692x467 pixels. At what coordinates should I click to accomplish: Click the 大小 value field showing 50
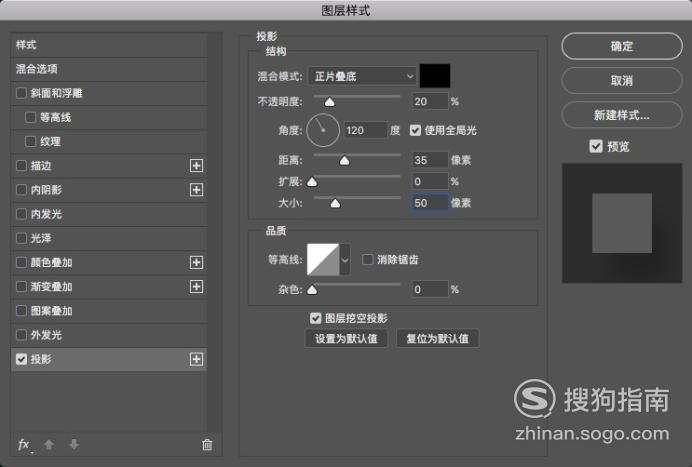(430, 203)
